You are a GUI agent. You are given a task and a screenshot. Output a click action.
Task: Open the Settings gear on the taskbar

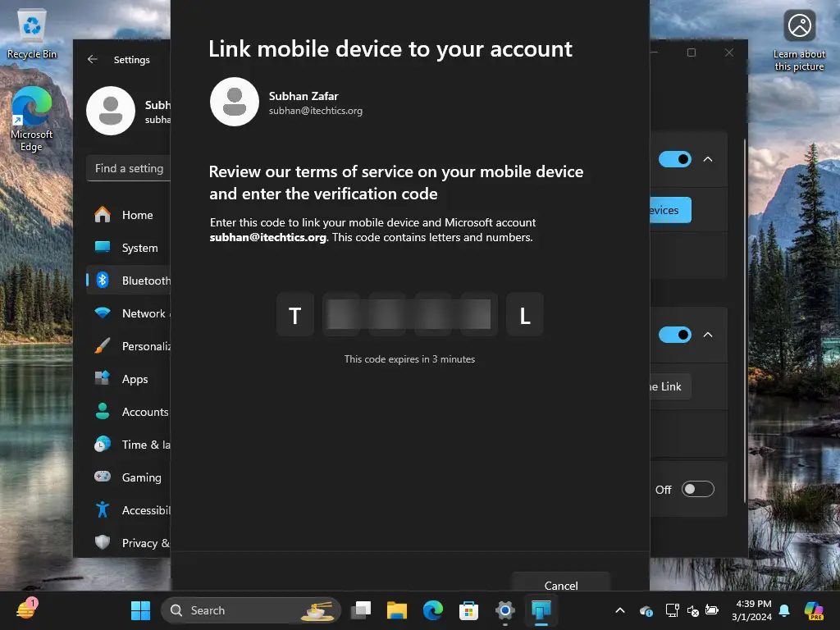pos(504,610)
